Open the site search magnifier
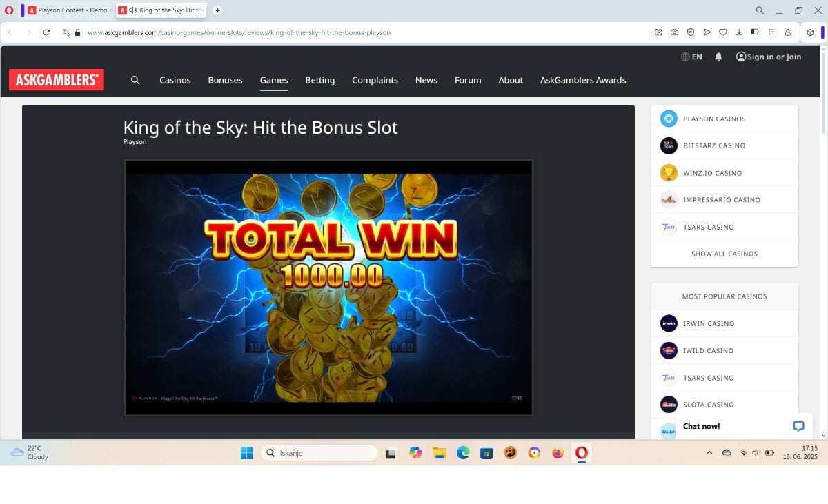This screenshot has width=828, height=504. click(x=135, y=80)
